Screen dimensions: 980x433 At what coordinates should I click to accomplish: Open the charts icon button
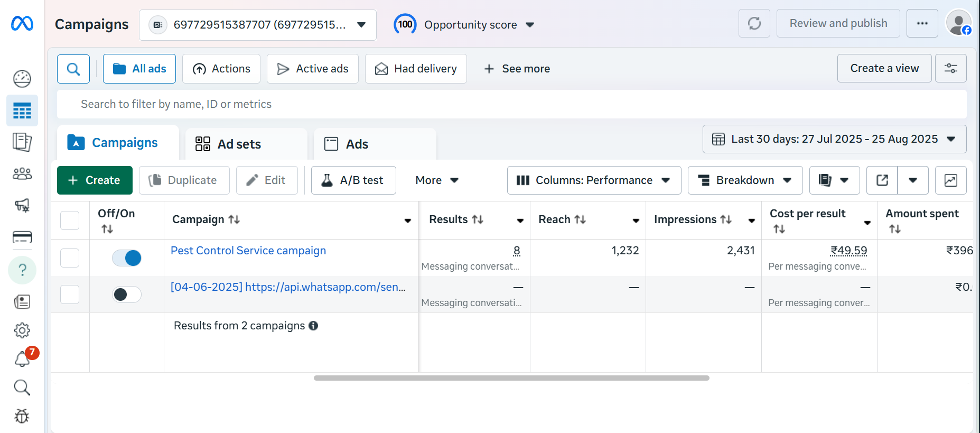(x=950, y=180)
